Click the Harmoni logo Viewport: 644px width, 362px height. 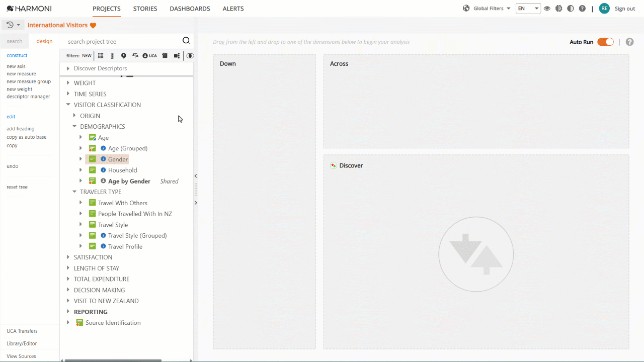[x=29, y=9]
